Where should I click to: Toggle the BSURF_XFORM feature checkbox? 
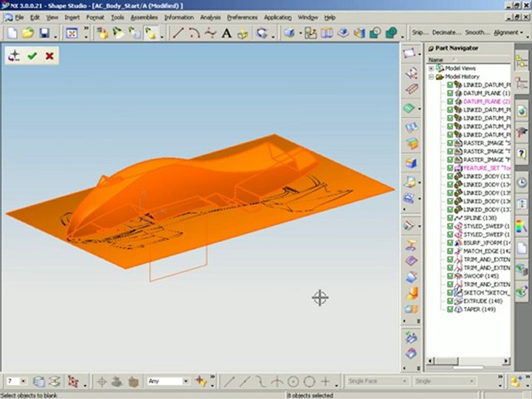(x=450, y=243)
